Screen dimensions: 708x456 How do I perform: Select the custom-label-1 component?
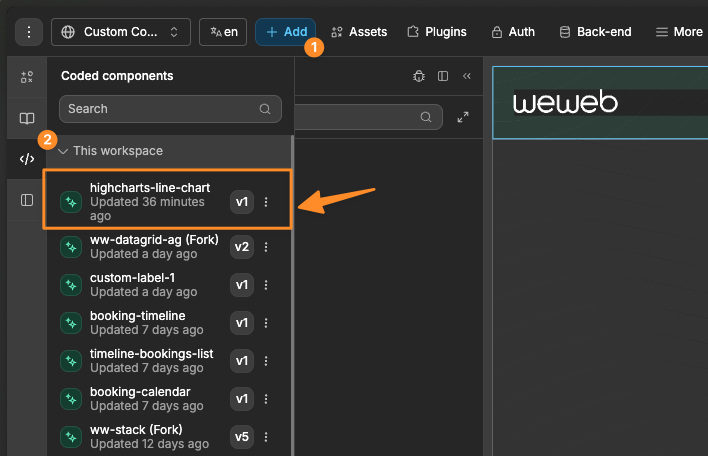click(168, 285)
